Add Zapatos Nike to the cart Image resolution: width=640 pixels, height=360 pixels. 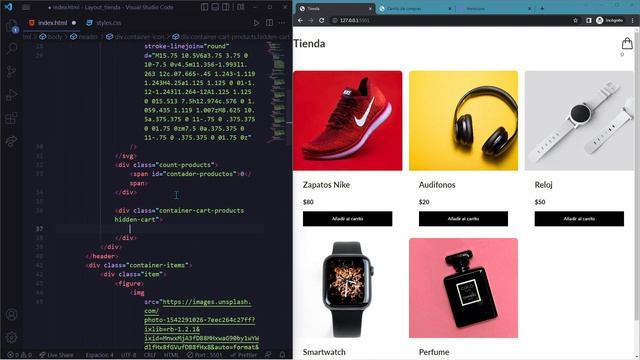[x=347, y=219]
